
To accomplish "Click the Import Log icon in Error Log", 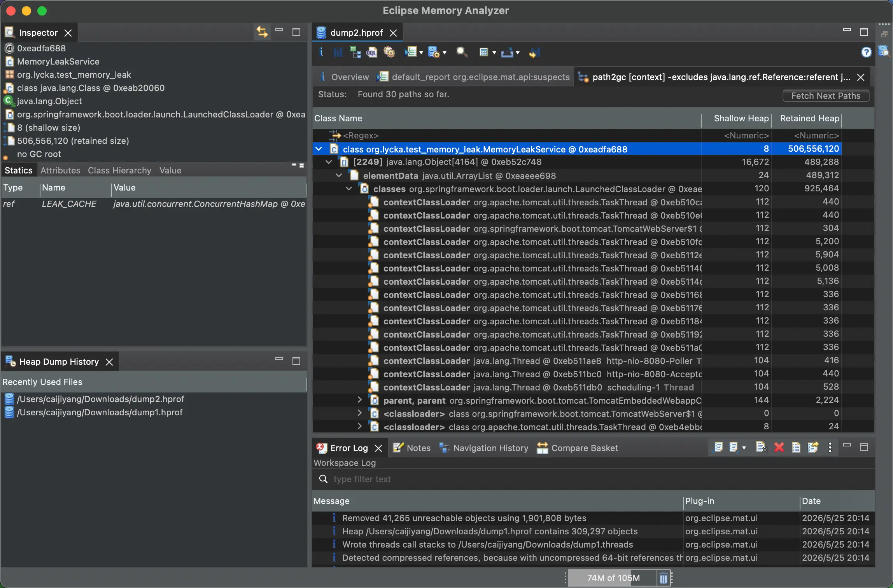I will pos(733,448).
